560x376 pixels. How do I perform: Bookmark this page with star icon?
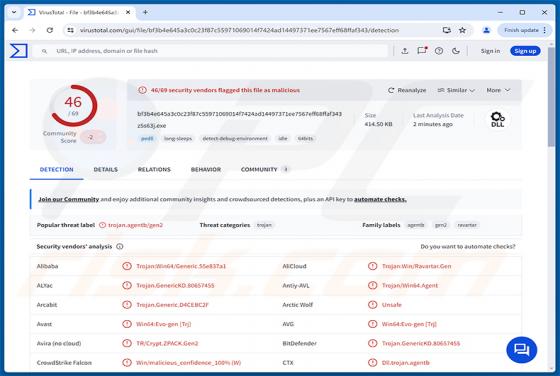pyautogui.click(x=462, y=30)
